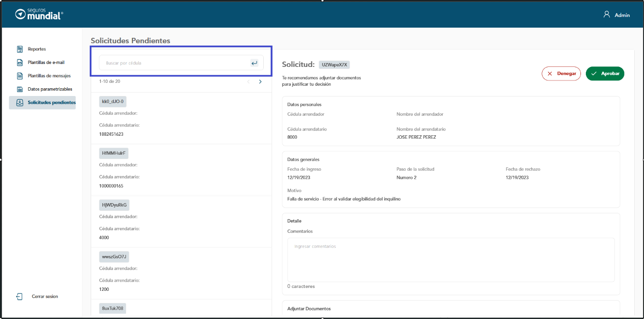
Task: Click the Fecha de rechazo date value
Action: coord(517,177)
